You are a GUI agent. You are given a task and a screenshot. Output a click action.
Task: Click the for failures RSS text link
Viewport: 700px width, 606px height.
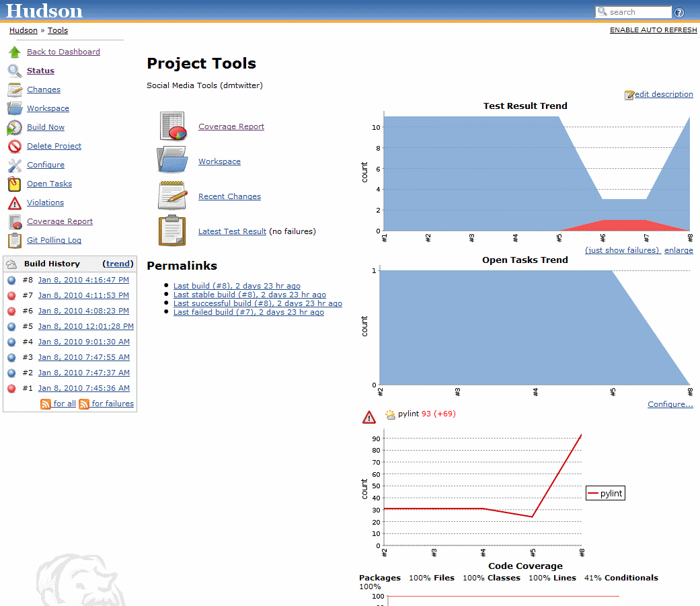click(113, 404)
